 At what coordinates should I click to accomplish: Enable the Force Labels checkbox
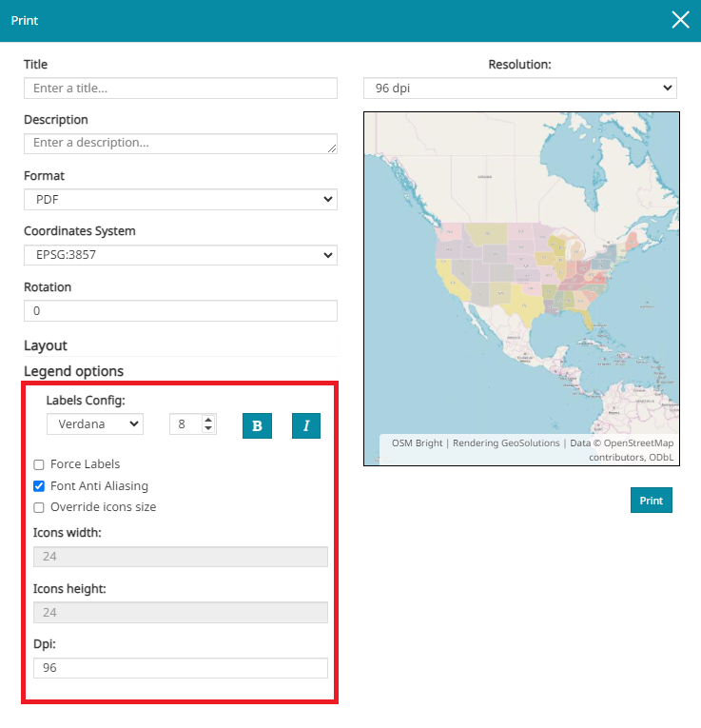39,464
